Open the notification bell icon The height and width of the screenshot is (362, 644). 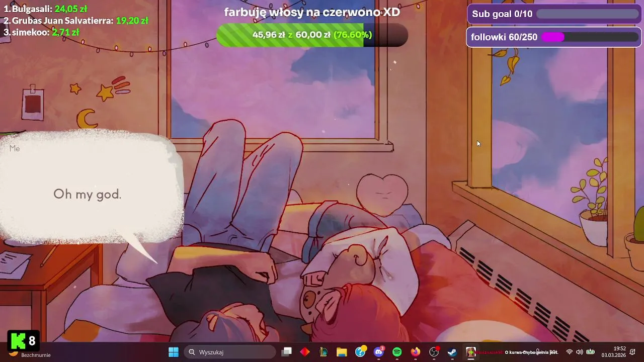pyautogui.click(x=633, y=352)
